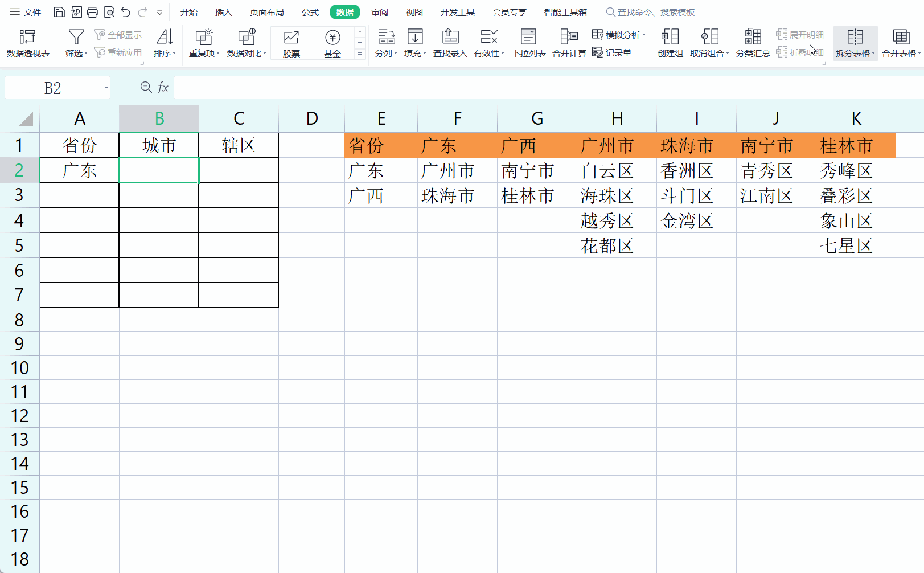The width and height of the screenshot is (924, 573).
Task: Select the orange header cell 广州市
Action: (x=617, y=145)
